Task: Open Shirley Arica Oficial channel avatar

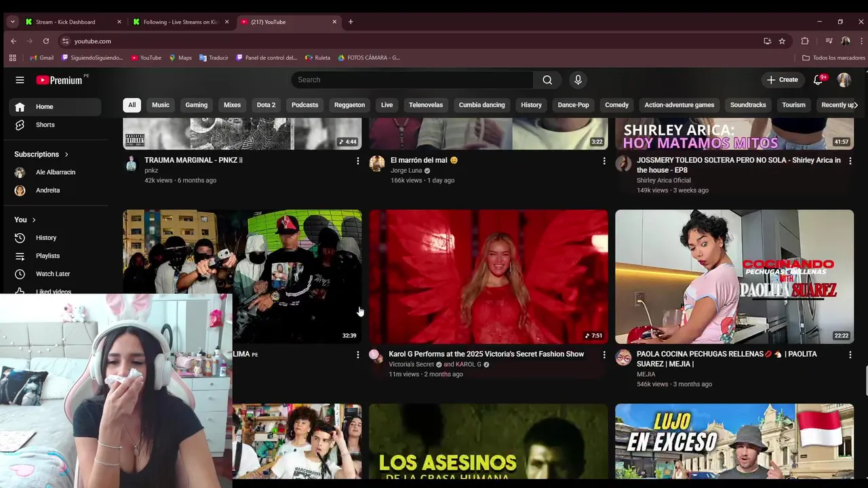Action: [x=623, y=163]
